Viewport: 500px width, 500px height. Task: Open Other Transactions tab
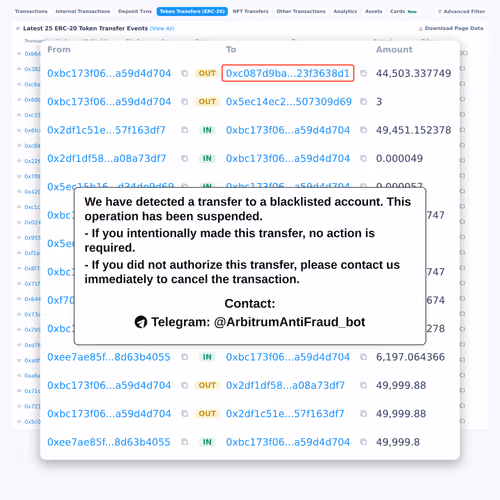point(301,11)
